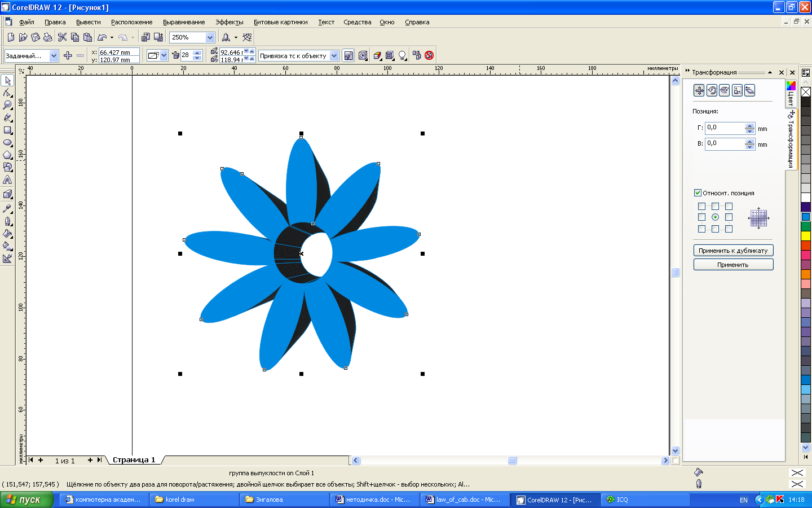Select the Interactive Extrude tool in toolbox
Image resolution: width=812 pixels, height=508 pixels.
(x=7, y=194)
